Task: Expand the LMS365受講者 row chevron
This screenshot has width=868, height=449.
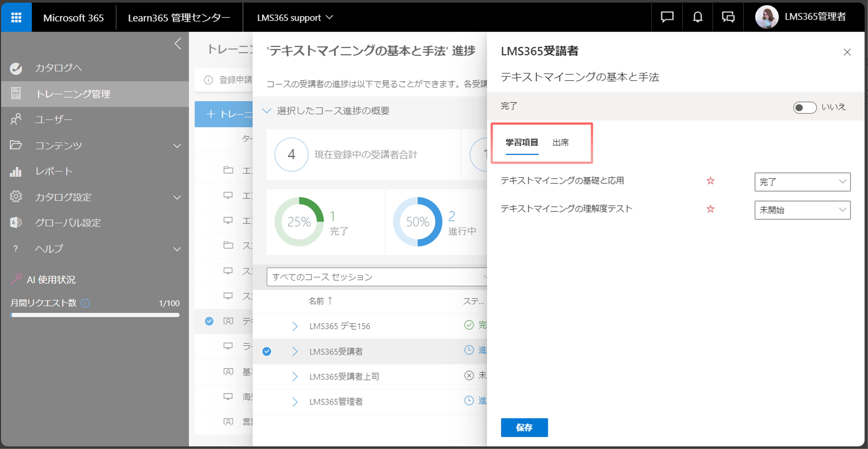Action: [x=295, y=351]
